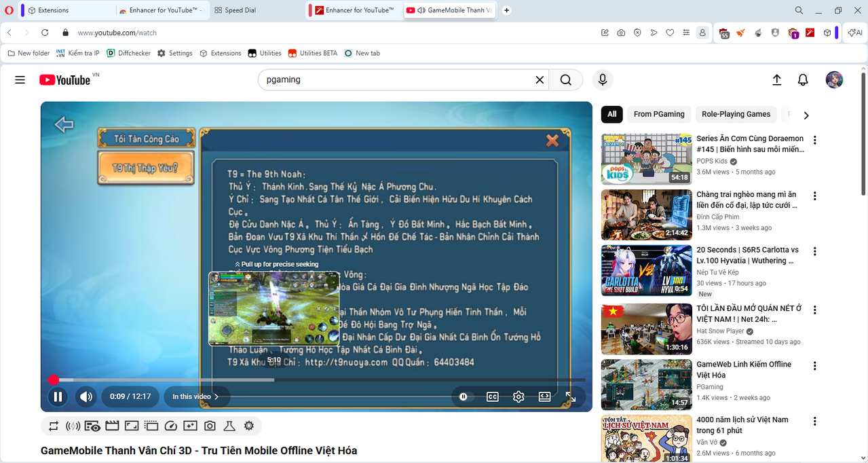Open YouTube notifications bell
The image size is (868, 463).
point(803,80)
